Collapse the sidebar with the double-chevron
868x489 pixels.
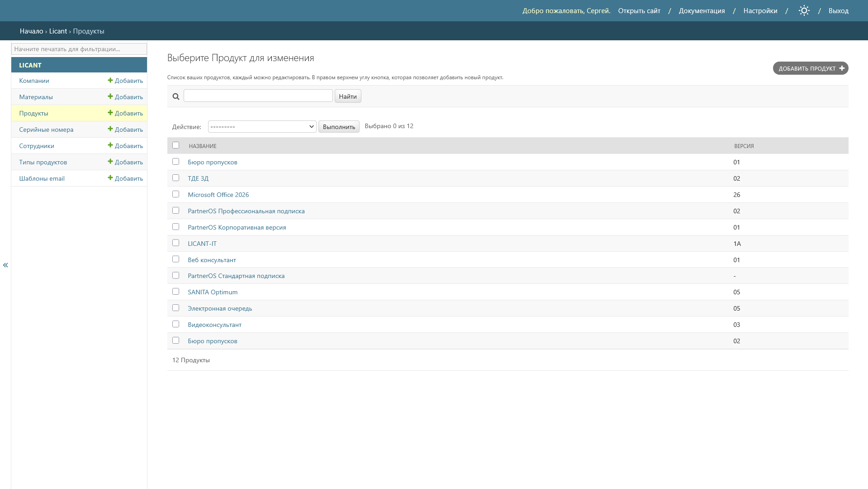coord(5,265)
